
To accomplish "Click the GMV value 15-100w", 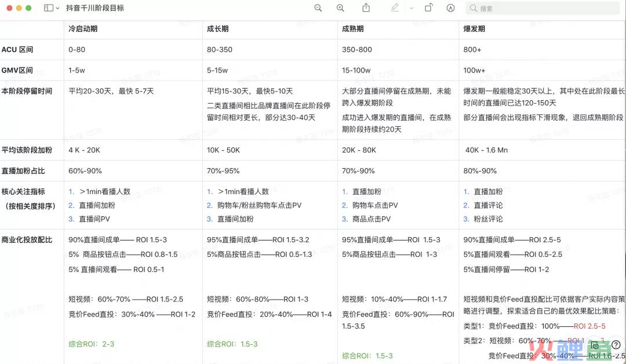I will (356, 70).
